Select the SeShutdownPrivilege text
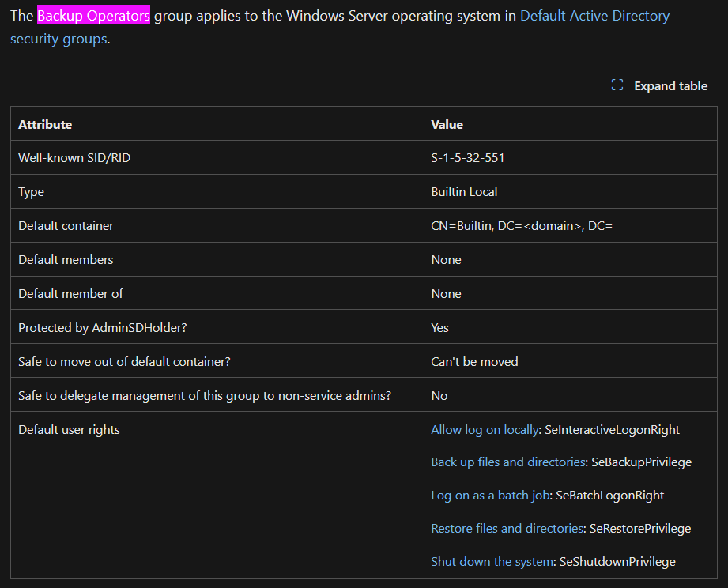This screenshot has width=728, height=588. [617, 562]
